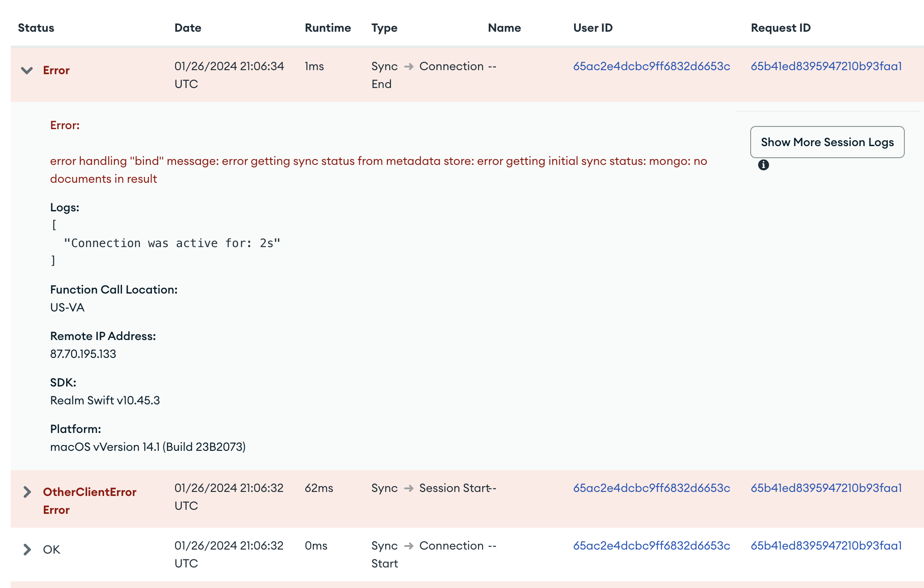The height and width of the screenshot is (588, 924).
Task: Click the Date column header
Action: point(188,28)
